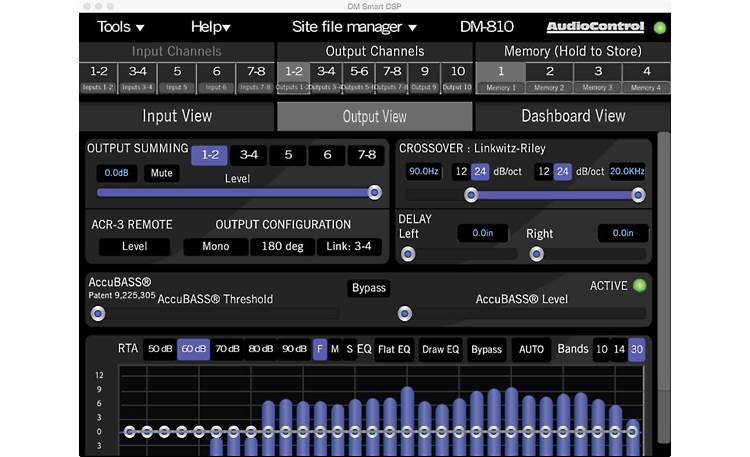Select output channels 3-4
Viewport: 750px width, 457px height.
[326, 78]
